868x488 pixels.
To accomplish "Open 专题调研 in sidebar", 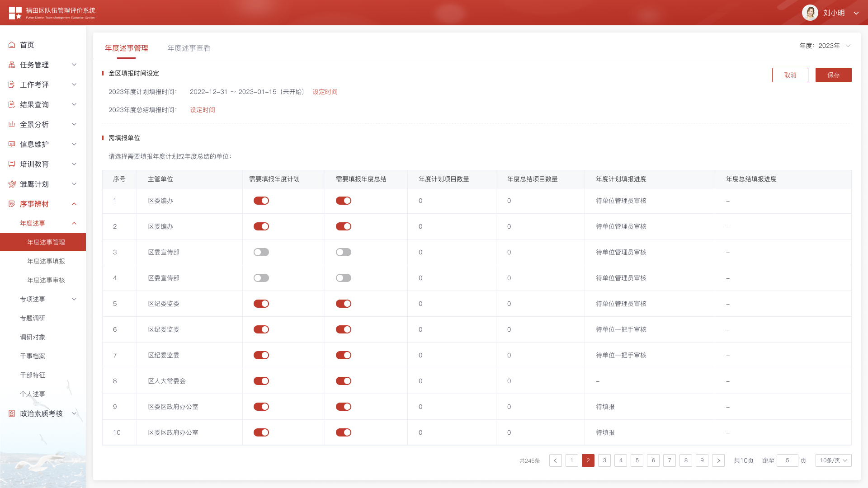I will coord(33,318).
